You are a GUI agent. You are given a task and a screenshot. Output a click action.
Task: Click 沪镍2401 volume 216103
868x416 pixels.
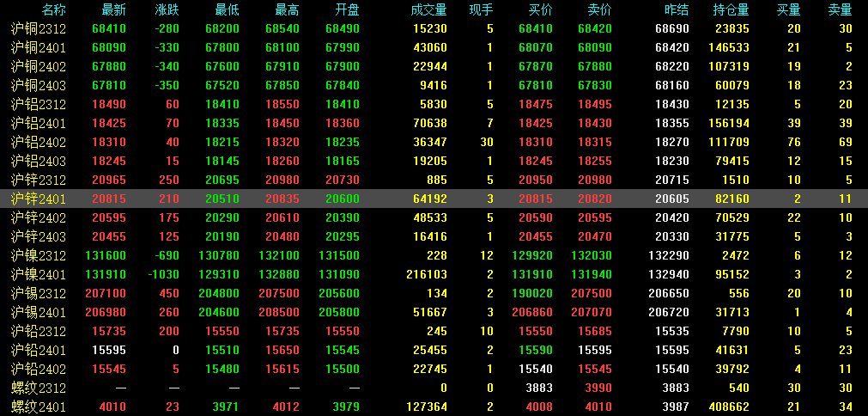point(427,275)
